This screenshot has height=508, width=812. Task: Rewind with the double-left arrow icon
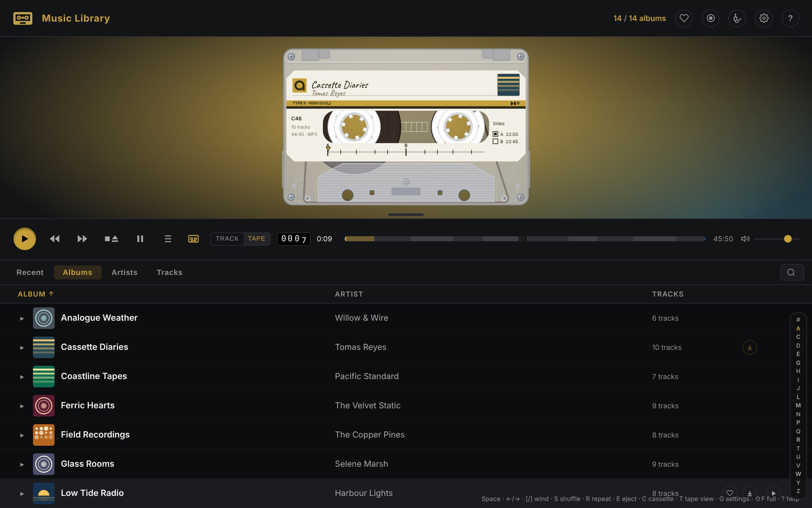55,238
